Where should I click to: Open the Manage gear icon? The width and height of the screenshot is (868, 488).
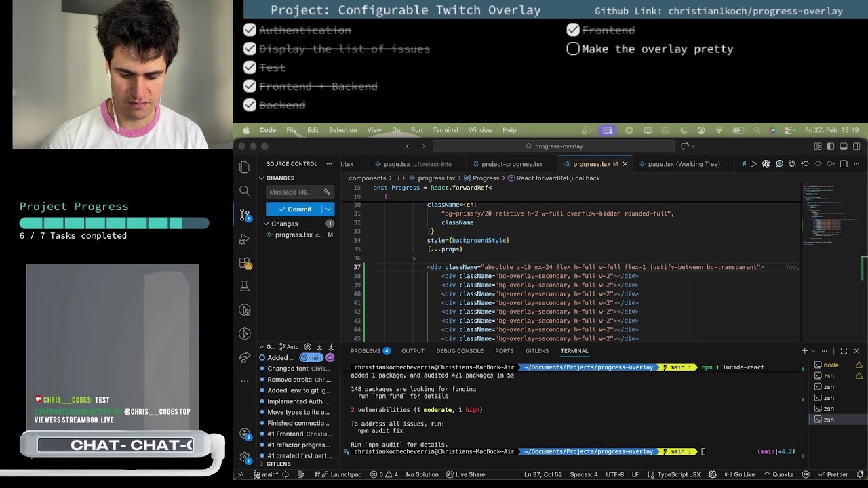click(245, 457)
